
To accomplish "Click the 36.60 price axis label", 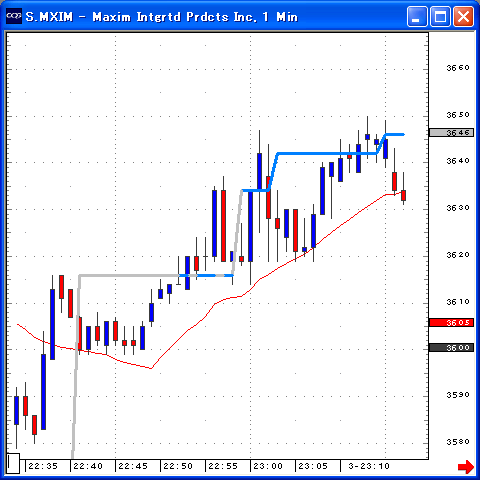I will (x=458, y=68).
